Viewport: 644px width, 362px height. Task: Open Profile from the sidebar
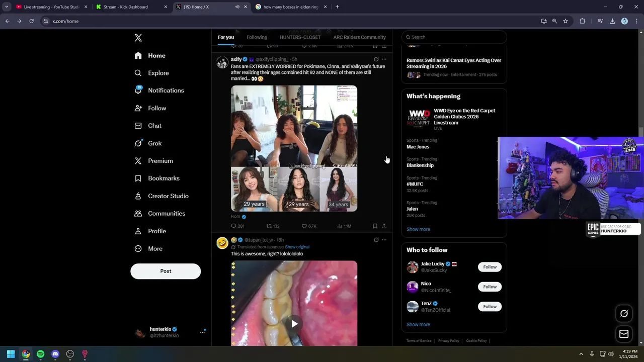coord(150,231)
